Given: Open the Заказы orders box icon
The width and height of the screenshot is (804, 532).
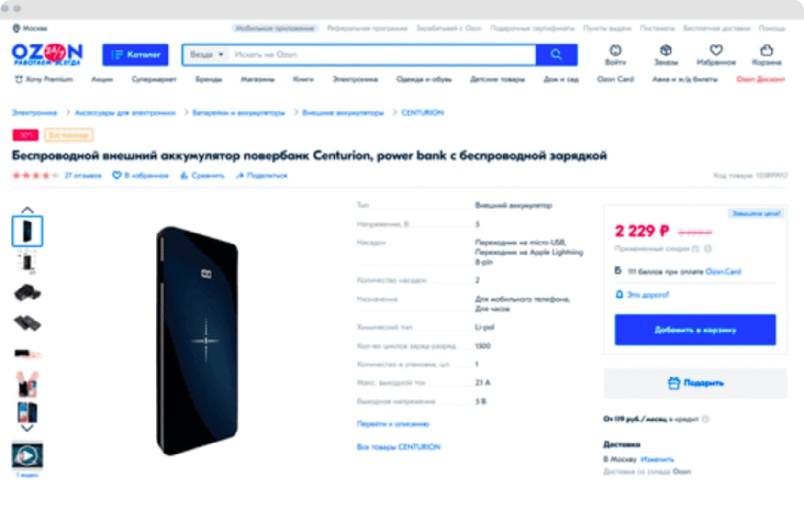Looking at the screenshot, I should (666, 50).
